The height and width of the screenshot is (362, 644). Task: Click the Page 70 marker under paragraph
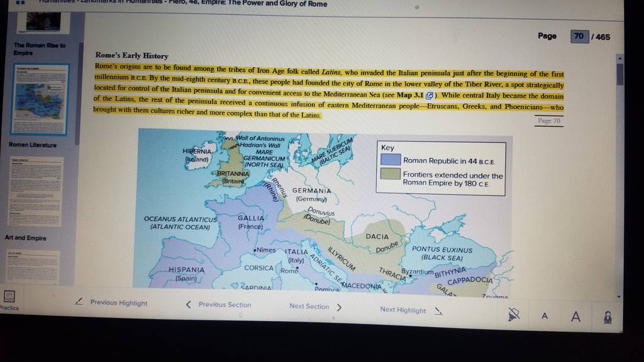[549, 121]
